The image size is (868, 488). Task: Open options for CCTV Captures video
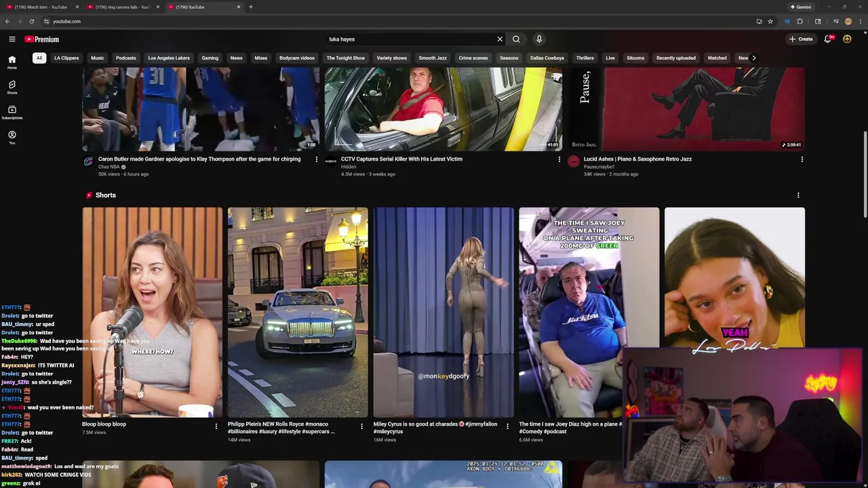(x=559, y=159)
